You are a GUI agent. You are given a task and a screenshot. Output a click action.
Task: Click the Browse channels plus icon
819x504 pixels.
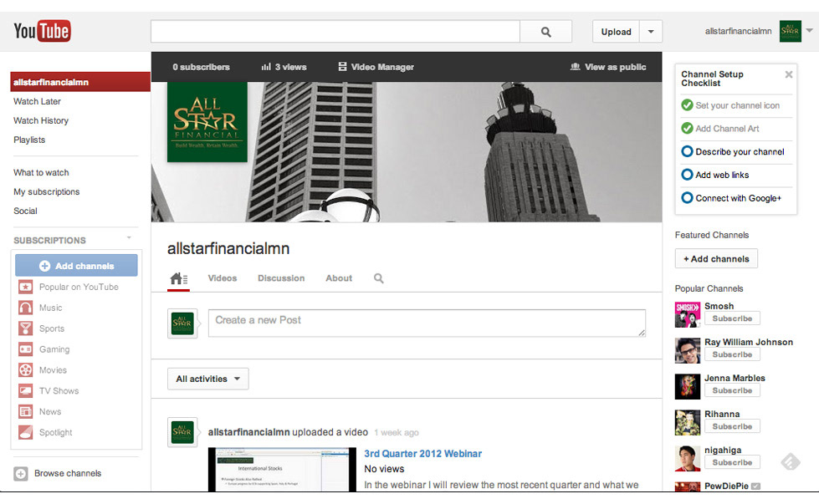(x=21, y=474)
